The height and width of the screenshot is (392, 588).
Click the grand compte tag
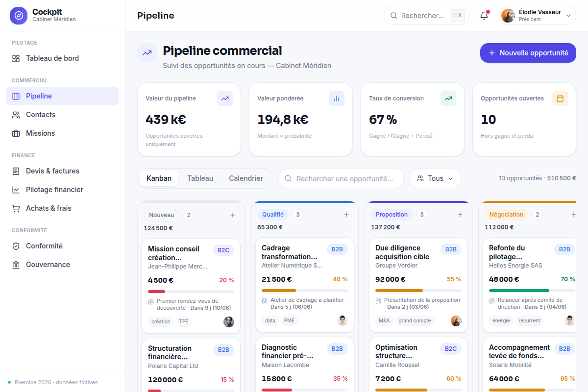pos(415,321)
